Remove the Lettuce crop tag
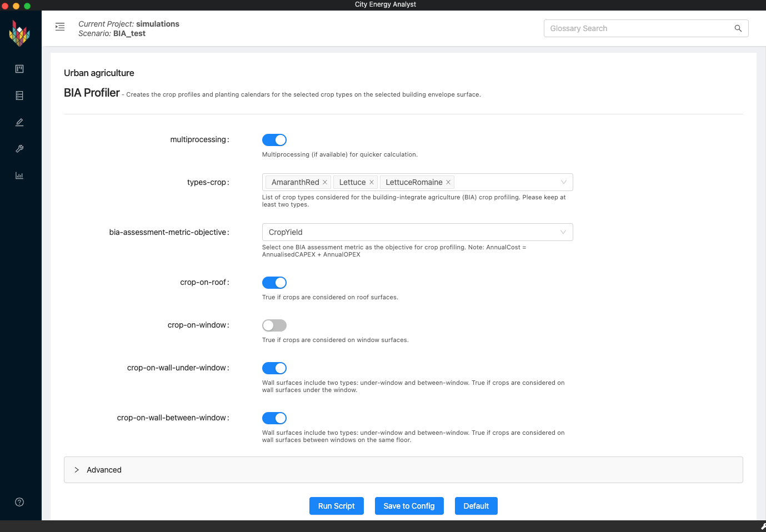This screenshot has height=532, width=766. [372, 182]
